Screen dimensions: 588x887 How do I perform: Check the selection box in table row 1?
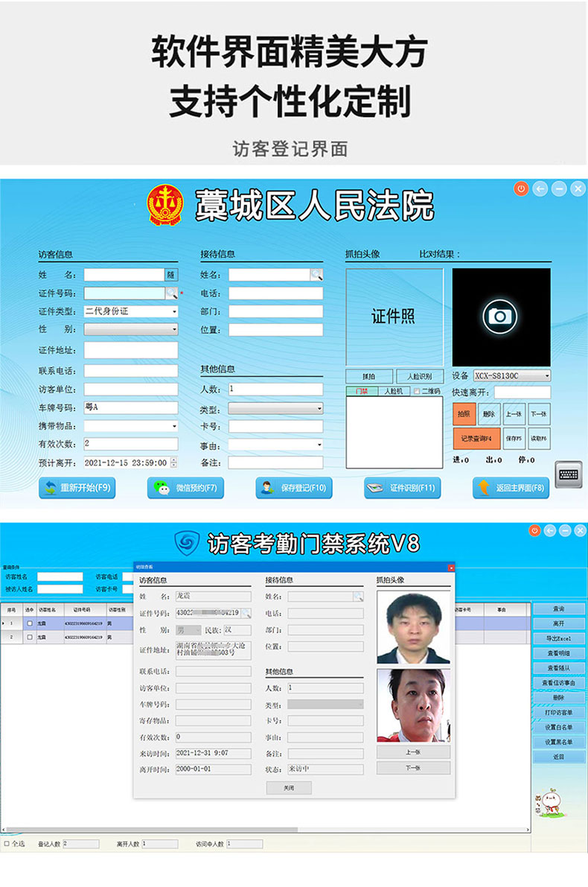(30, 623)
